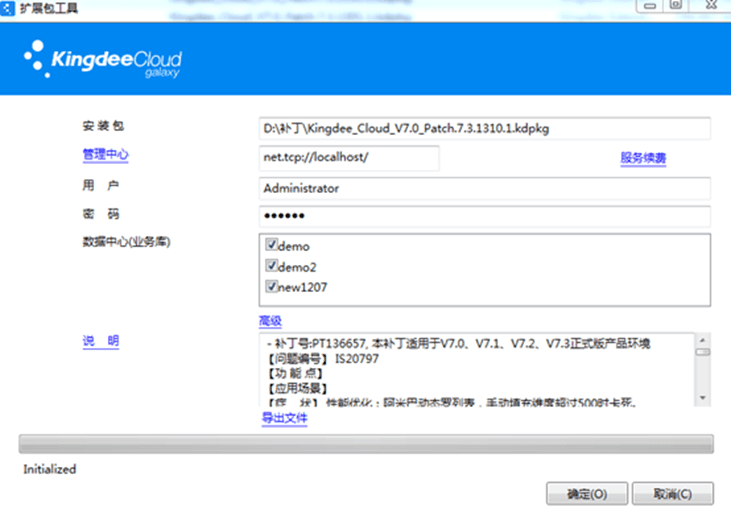The width and height of the screenshot is (731, 520).
Task: Click the 密 码 label
Action: 101,214
